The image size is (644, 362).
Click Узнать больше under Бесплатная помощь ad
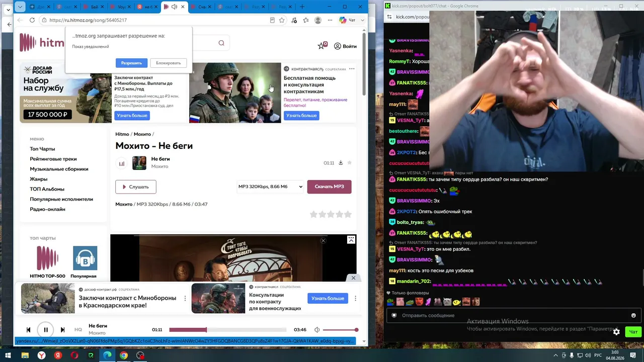point(301,116)
